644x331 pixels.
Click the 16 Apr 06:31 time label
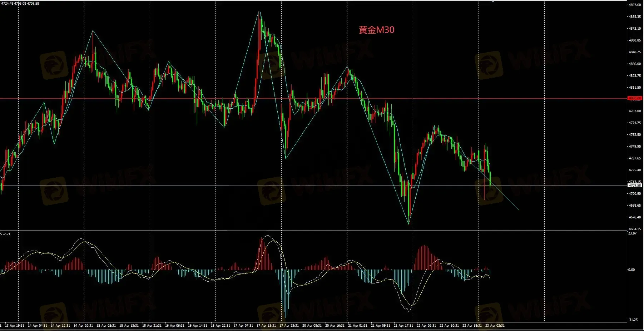click(x=175, y=326)
